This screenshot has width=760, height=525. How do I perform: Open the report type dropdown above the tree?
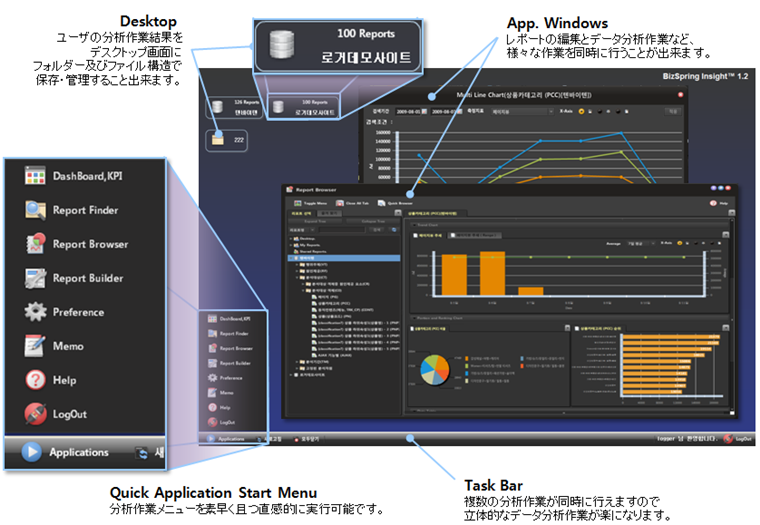click(302, 230)
